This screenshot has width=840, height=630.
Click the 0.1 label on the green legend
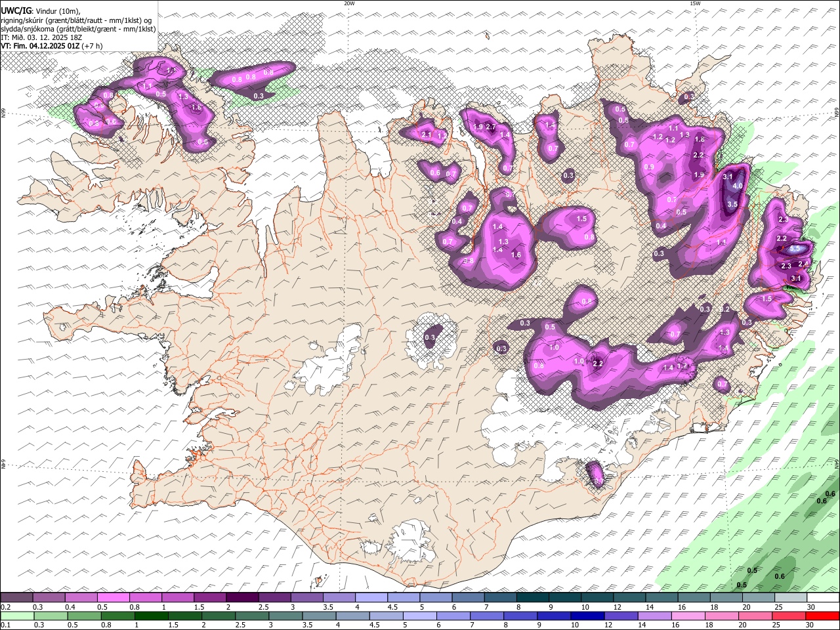click(x=6, y=625)
